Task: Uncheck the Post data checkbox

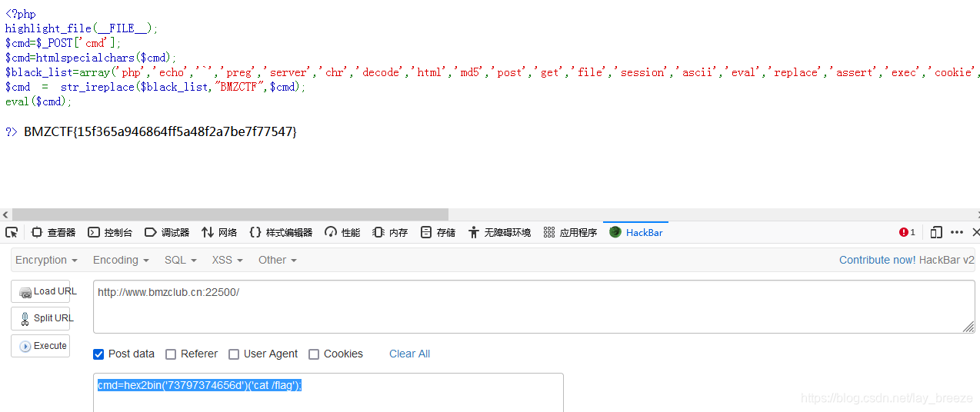Action: [98, 354]
